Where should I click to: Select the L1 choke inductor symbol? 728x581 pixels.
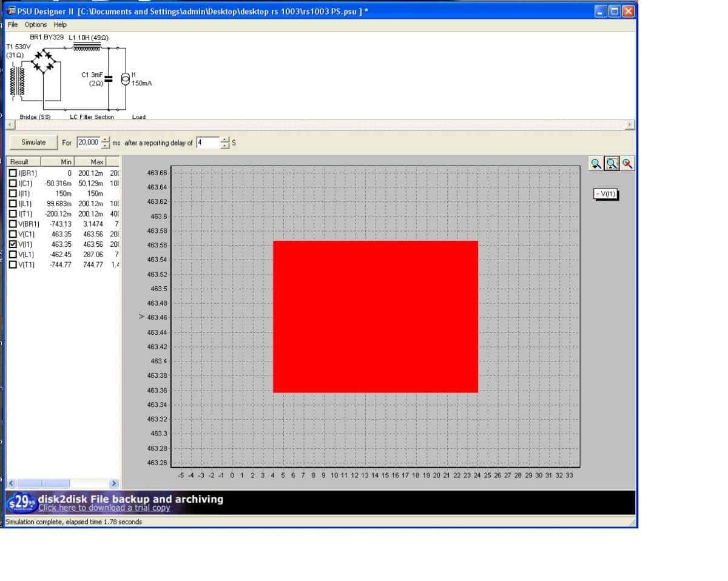pos(87,47)
